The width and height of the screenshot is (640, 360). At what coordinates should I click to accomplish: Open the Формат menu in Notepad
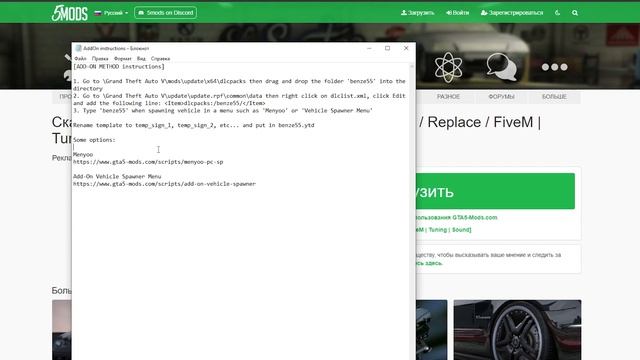(122, 59)
